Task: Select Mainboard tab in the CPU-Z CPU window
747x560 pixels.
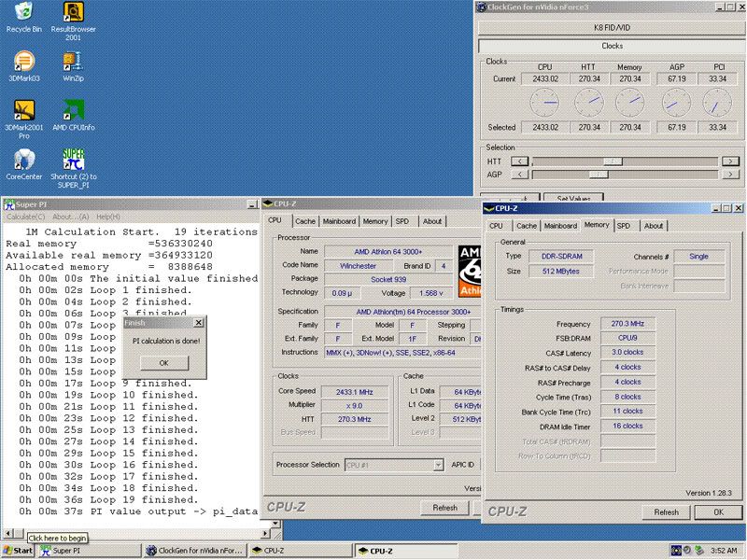Action: [339, 221]
